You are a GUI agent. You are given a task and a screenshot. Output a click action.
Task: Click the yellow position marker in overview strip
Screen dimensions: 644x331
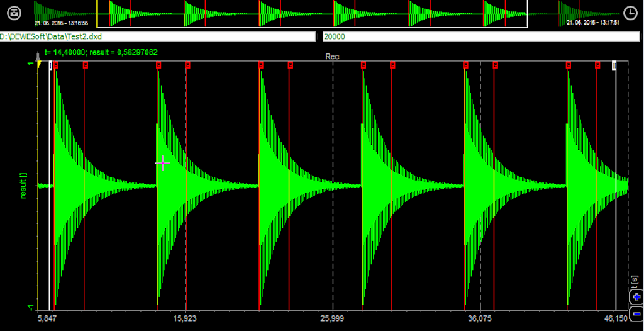point(97,14)
